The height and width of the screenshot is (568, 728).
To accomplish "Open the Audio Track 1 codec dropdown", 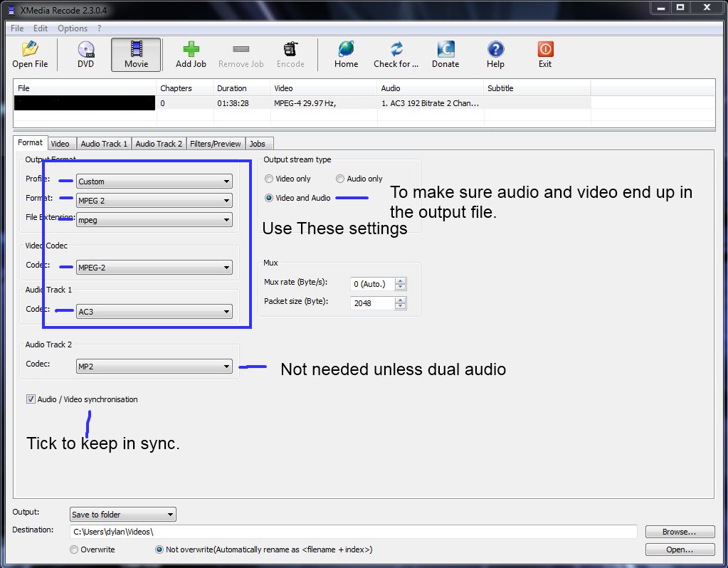I will pyautogui.click(x=154, y=311).
